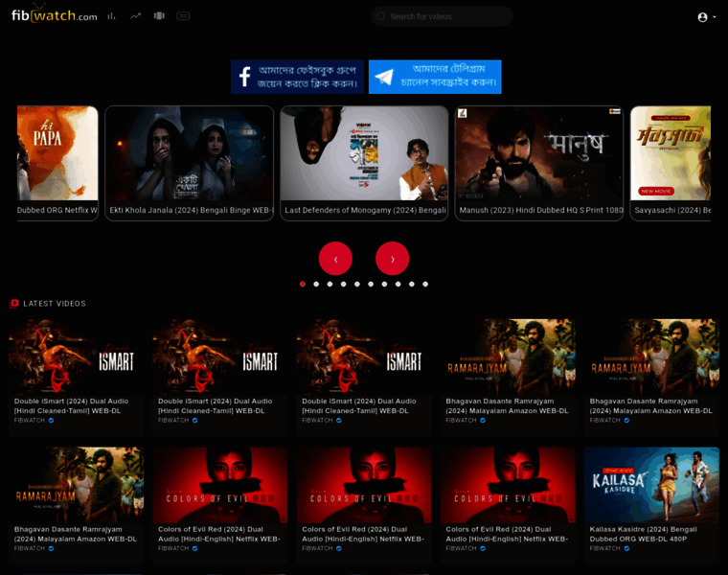This screenshot has height=575, width=728.
Task: Open the user account avatar icon
Action: (702, 17)
